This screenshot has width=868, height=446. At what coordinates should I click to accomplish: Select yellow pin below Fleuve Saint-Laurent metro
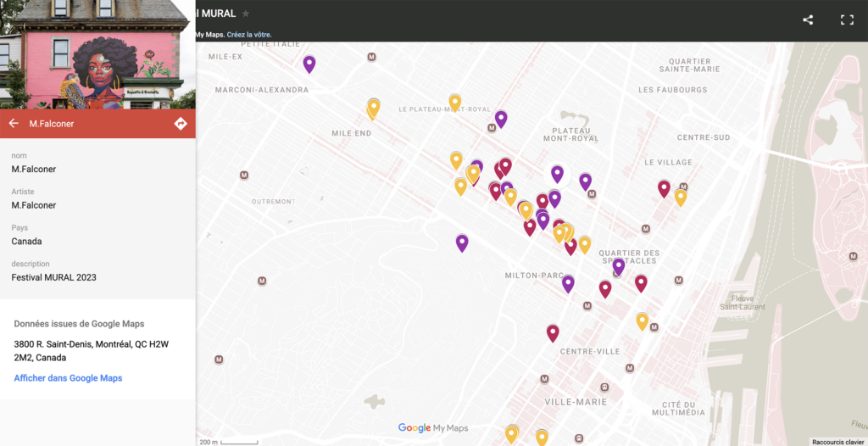pos(643,321)
